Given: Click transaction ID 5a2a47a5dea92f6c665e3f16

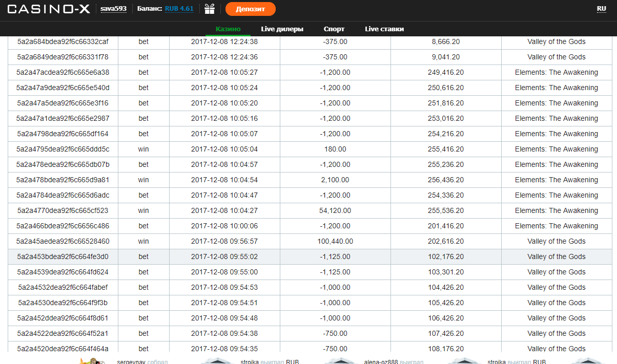Looking at the screenshot, I should pyautogui.click(x=63, y=103).
